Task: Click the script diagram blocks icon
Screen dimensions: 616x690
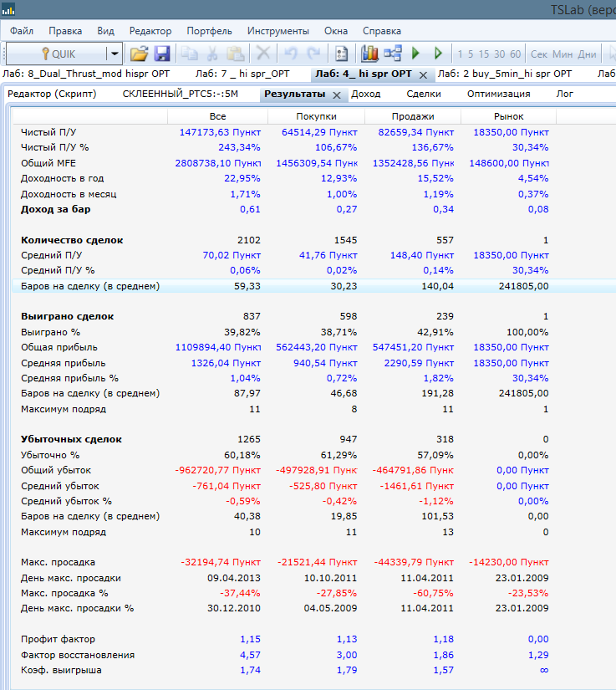Action: tap(393, 54)
